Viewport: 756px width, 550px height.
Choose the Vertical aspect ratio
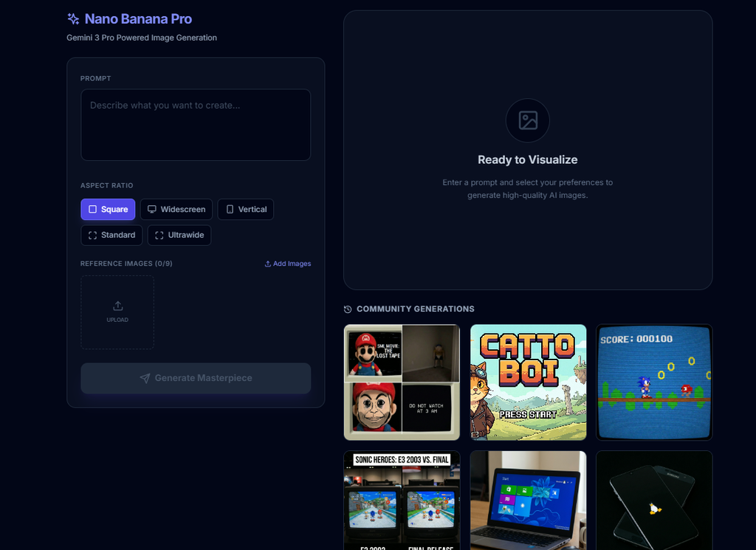[x=246, y=209]
